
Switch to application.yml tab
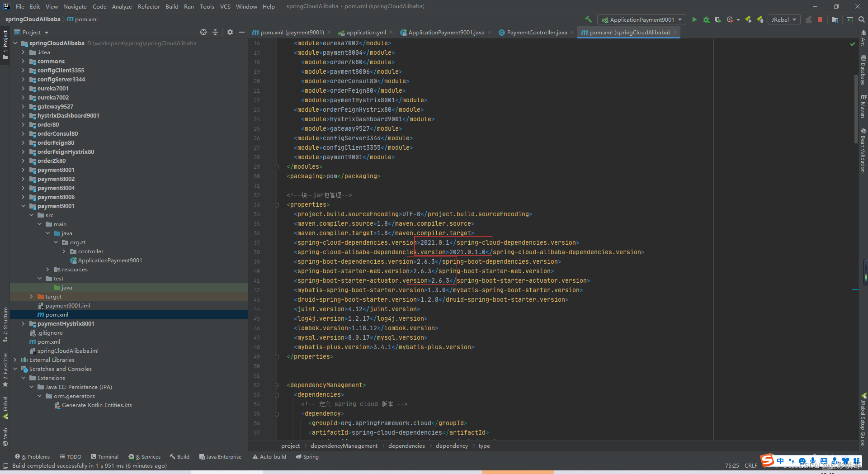coord(366,32)
